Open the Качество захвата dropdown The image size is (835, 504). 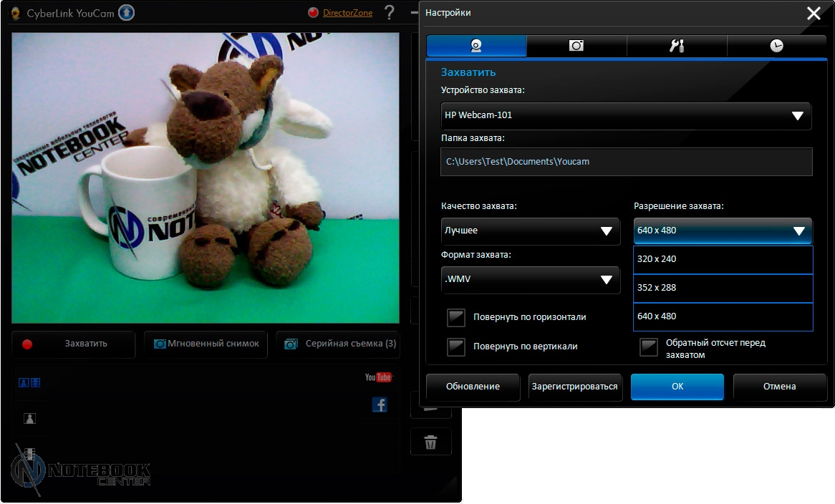530,231
